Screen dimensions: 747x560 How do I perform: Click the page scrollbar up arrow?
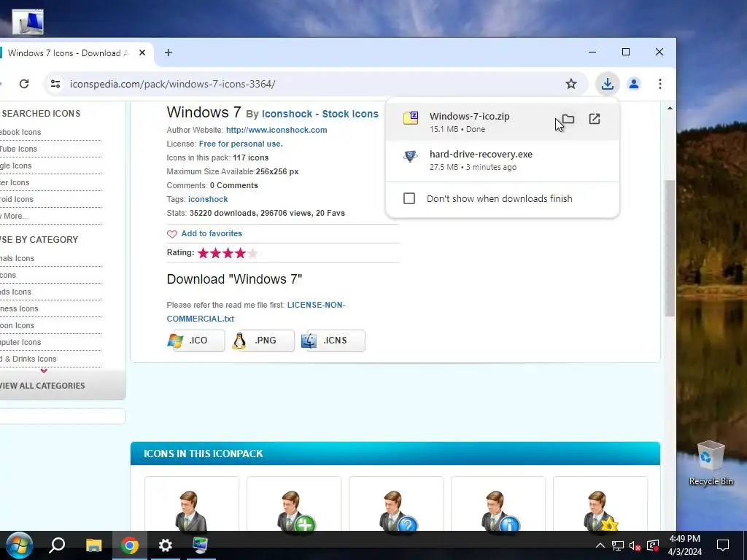(670, 108)
